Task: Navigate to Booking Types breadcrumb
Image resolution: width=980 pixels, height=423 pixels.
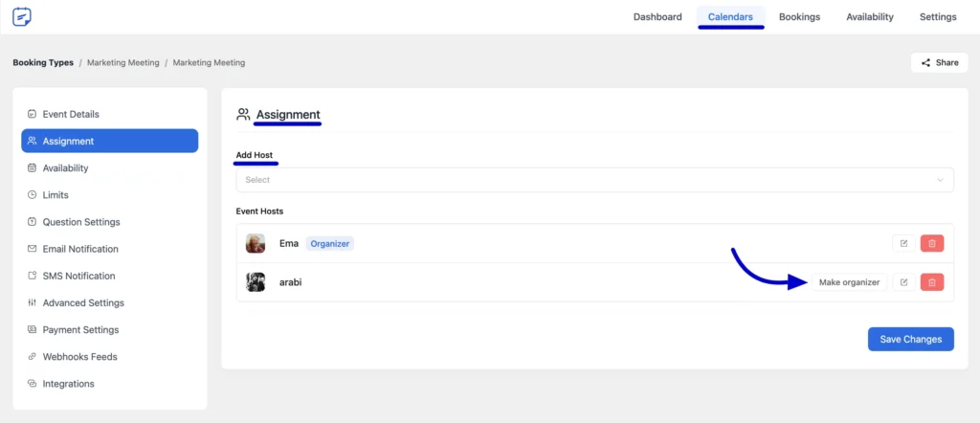Action: click(43, 63)
